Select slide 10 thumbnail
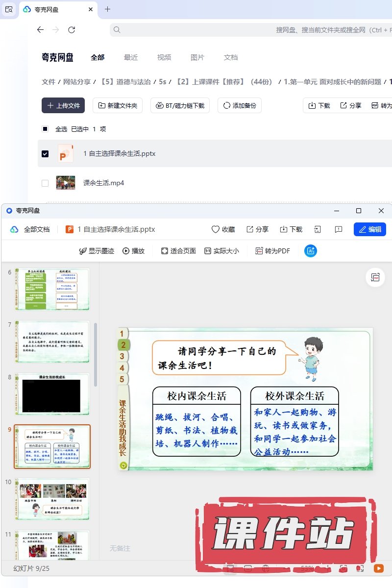This screenshot has height=588, width=392. pos(52,499)
